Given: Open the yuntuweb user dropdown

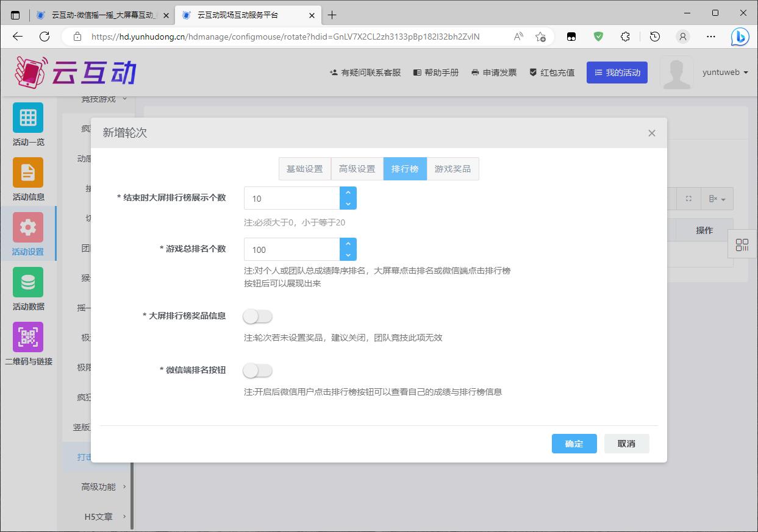Looking at the screenshot, I should tap(725, 73).
